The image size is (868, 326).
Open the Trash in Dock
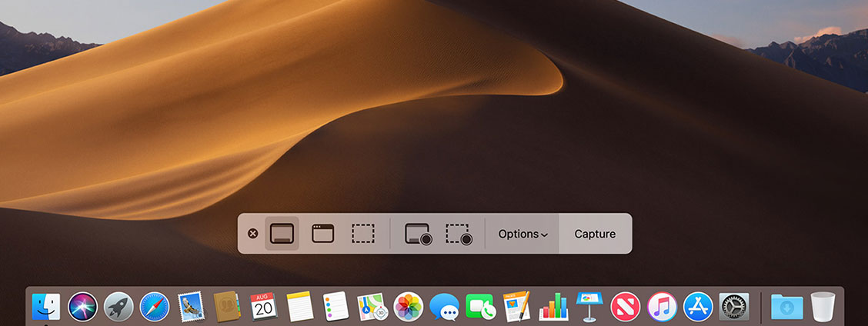tap(823, 307)
